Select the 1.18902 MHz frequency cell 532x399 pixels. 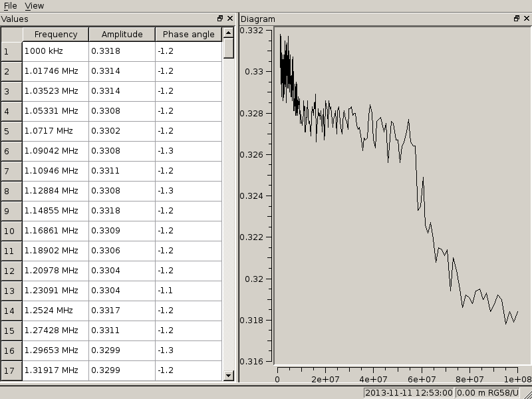pyautogui.click(x=56, y=251)
